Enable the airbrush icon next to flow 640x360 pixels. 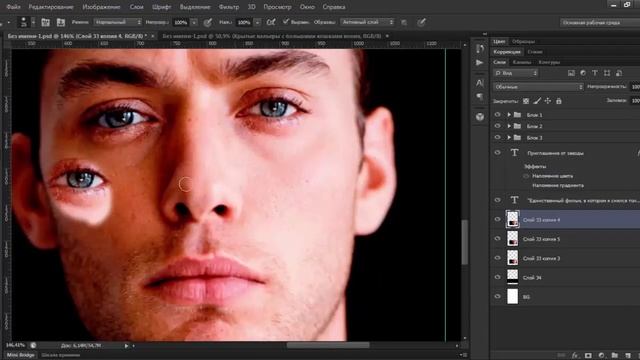(271, 22)
